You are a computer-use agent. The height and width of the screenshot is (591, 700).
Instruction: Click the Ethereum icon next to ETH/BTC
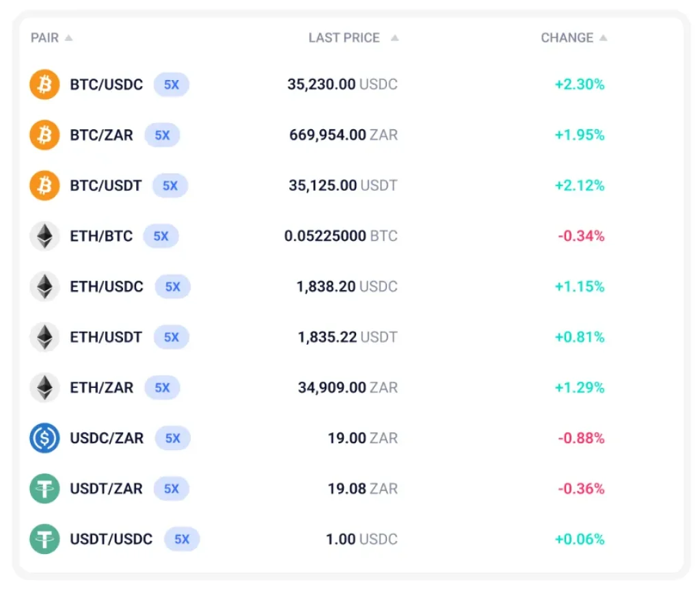(x=44, y=236)
